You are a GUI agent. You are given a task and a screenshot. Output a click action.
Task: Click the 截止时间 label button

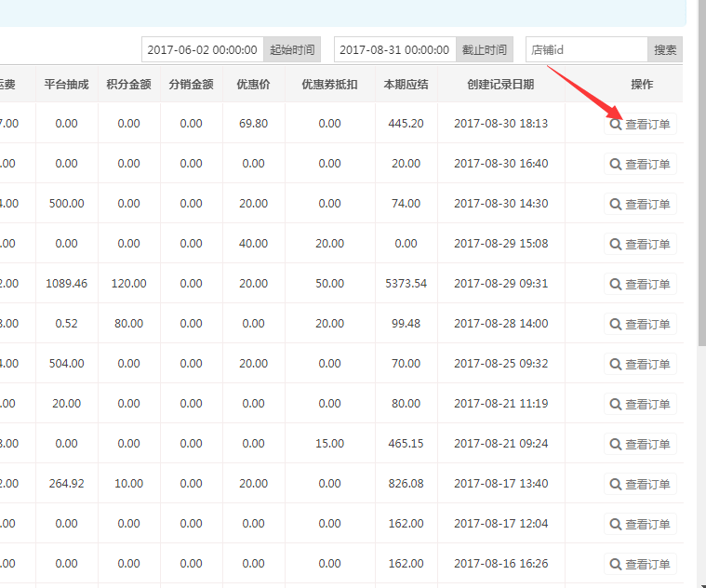[x=485, y=50]
